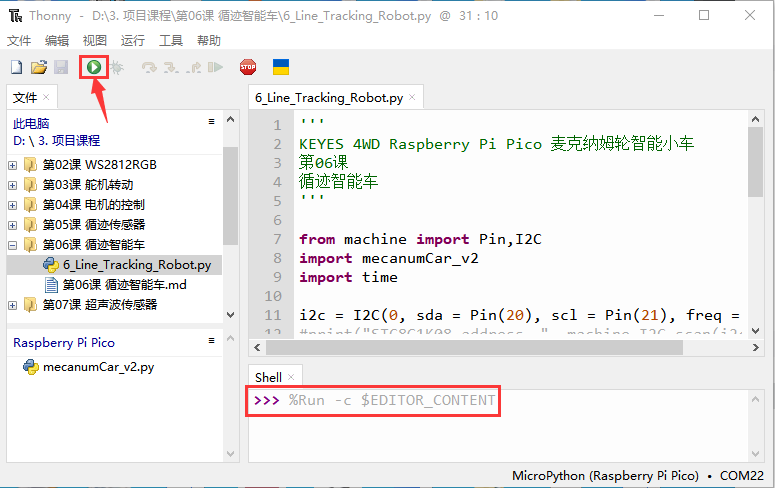775x488 pixels.
Task: Open the 工具 menu
Action: pos(171,41)
